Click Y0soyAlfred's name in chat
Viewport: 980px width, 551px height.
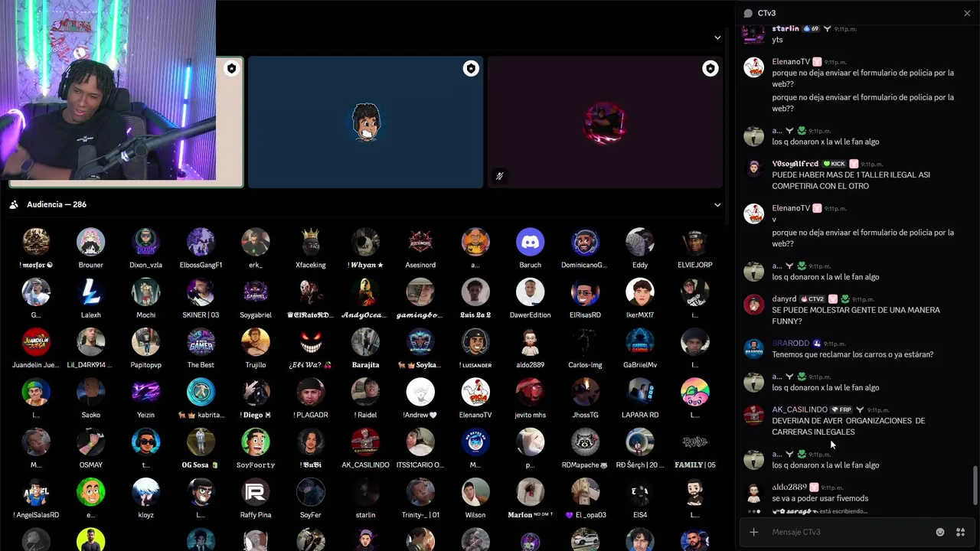click(795, 164)
